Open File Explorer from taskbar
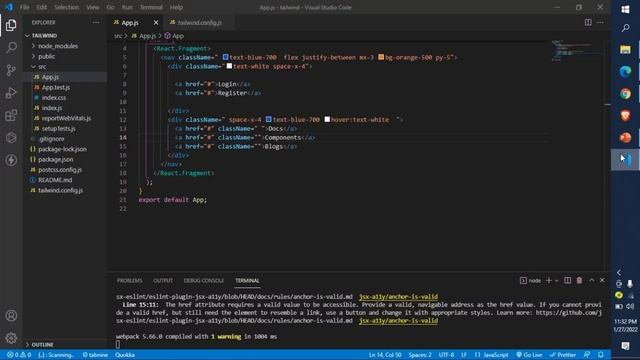Image resolution: width=640 pixels, height=360 pixels. point(625,50)
